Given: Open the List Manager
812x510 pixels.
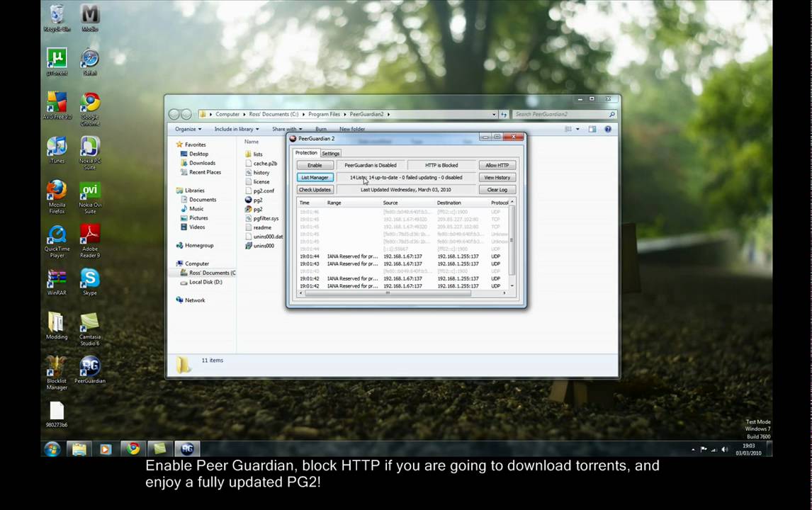Looking at the screenshot, I should point(315,178).
